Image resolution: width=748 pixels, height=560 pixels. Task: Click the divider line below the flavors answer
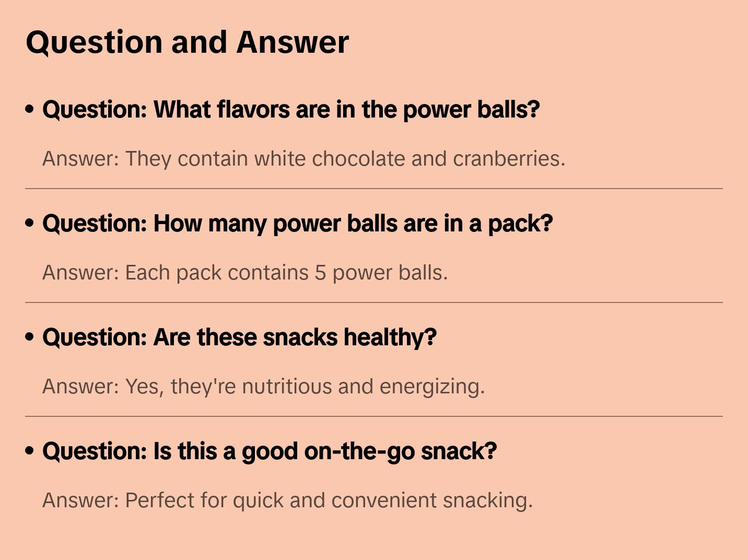tap(374, 189)
